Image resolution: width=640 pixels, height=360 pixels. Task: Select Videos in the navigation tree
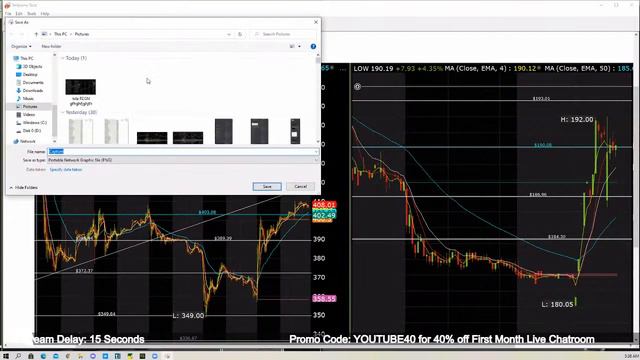(26, 115)
